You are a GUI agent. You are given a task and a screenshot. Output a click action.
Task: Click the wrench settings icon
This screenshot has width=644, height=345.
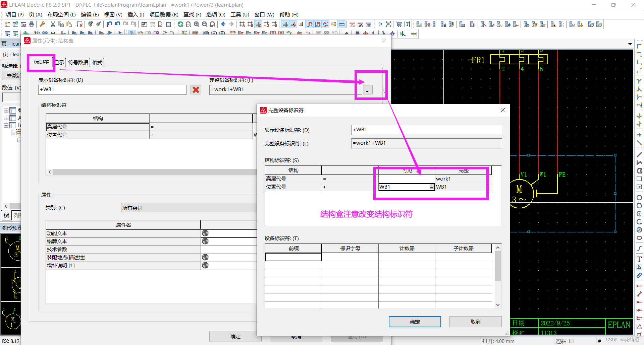(42, 24)
